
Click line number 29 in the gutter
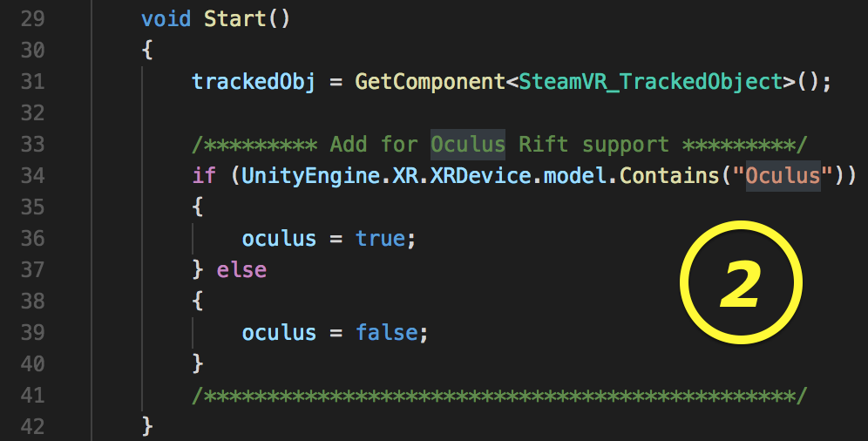point(31,18)
